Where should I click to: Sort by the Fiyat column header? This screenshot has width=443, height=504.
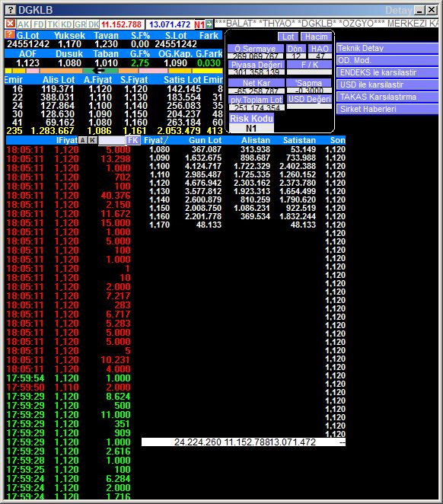tap(155, 140)
